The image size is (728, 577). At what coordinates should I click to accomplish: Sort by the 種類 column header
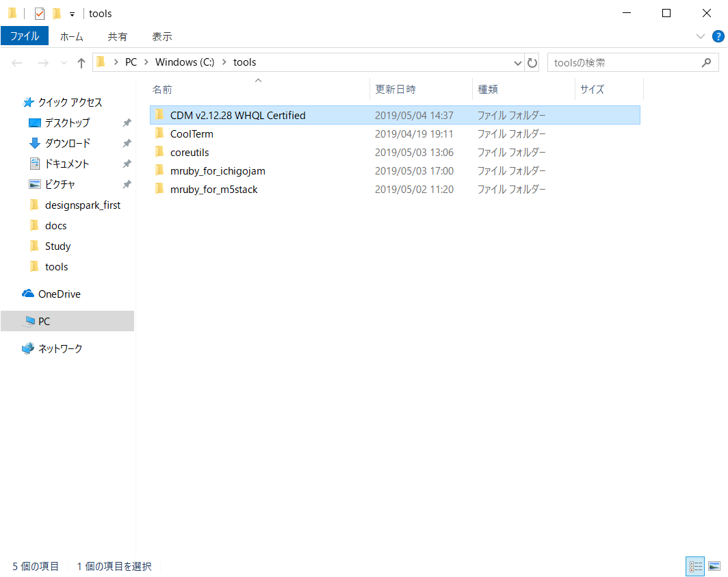click(488, 89)
